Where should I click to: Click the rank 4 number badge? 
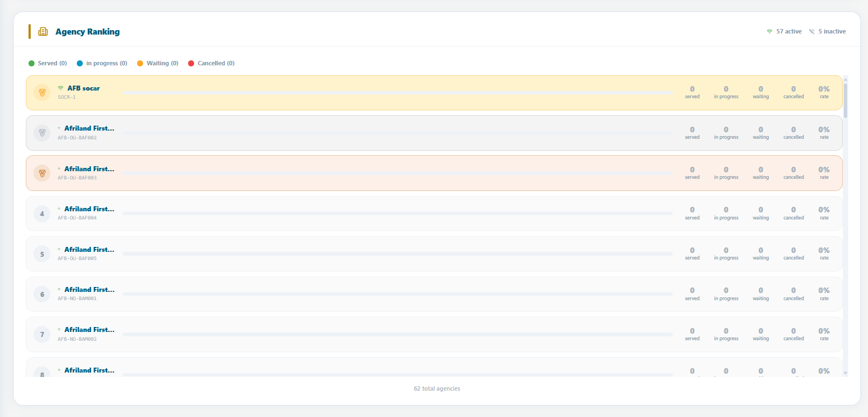pos(42,213)
